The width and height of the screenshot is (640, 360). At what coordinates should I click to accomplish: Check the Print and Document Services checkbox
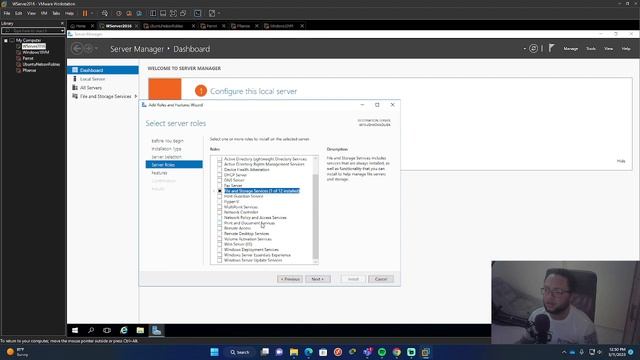[x=220, y=223]
